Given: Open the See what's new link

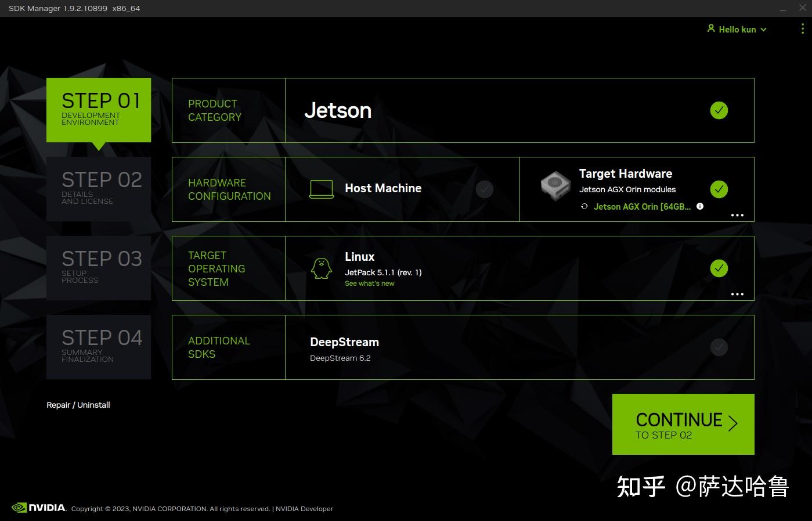Looking at the screenshot, I should 369,283.
